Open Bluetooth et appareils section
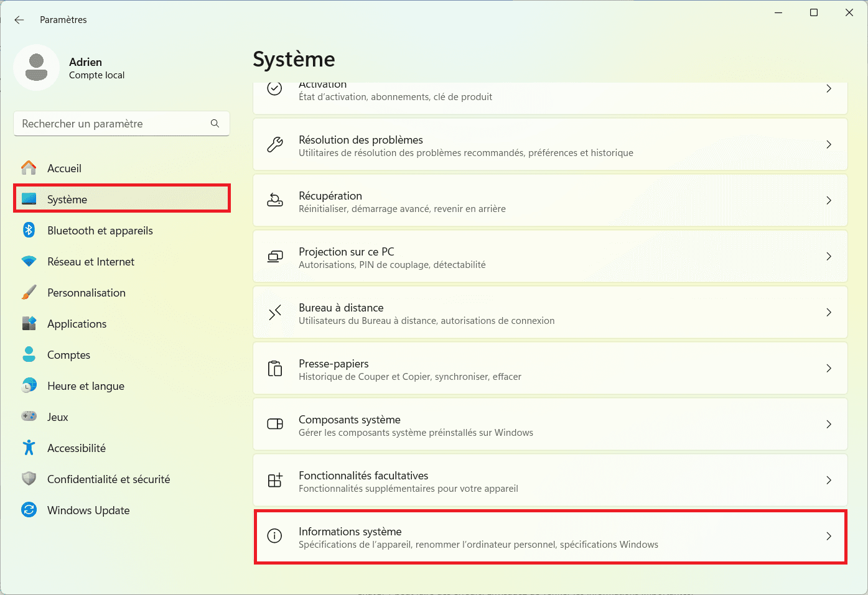Viewport: 868px width, 595px height. 121,230
